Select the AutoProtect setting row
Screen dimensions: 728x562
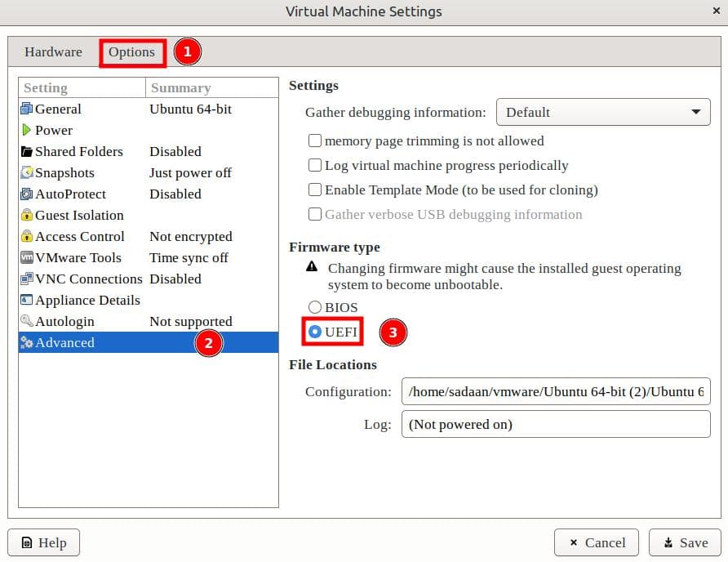(149, 194)
